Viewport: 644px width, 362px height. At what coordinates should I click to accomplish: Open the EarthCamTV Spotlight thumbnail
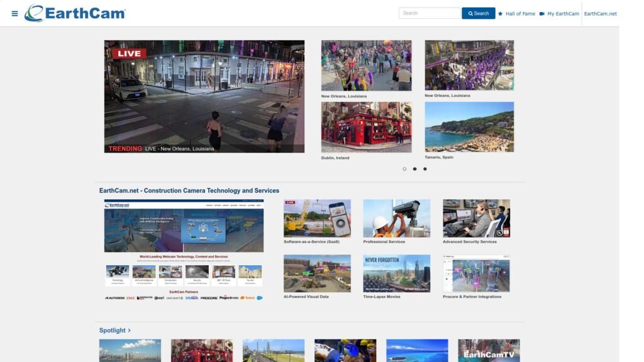[489, 351]
